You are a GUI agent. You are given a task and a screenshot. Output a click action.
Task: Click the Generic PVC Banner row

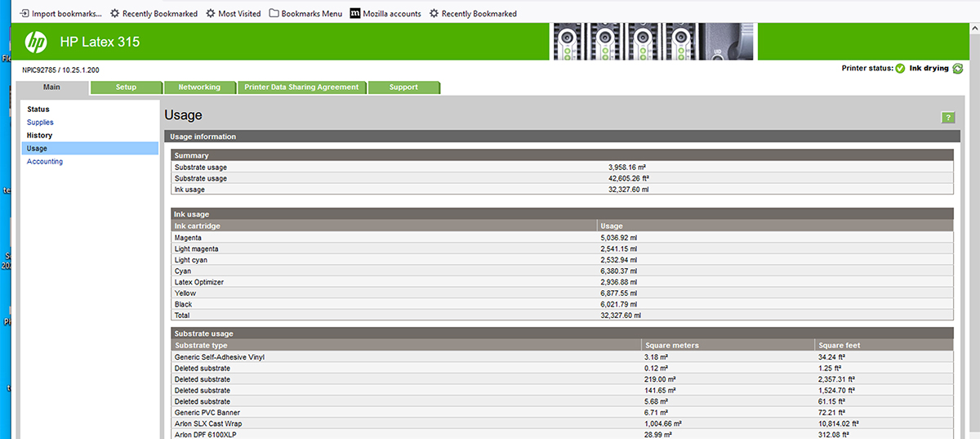pyautogui.click(x=562, y=413)
